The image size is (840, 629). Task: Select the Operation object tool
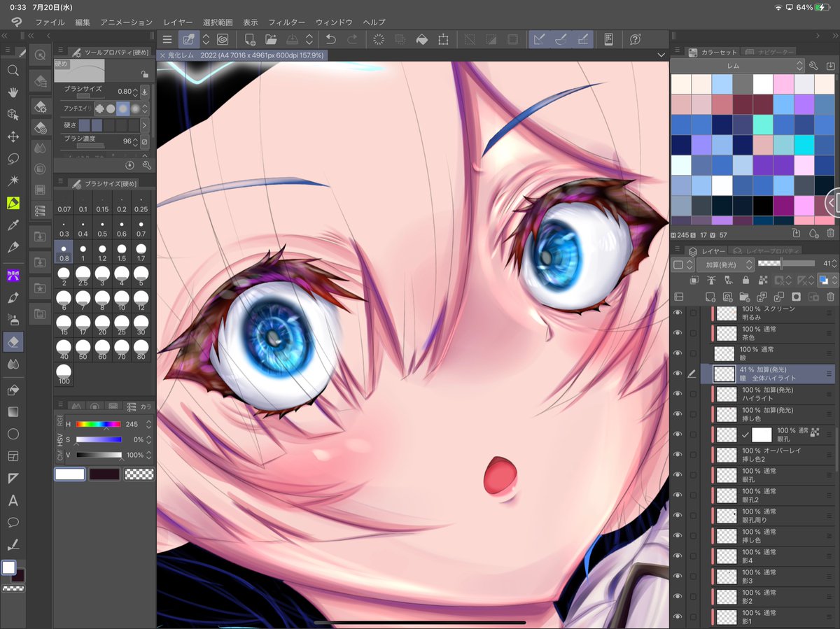click(x=13, y=115)
